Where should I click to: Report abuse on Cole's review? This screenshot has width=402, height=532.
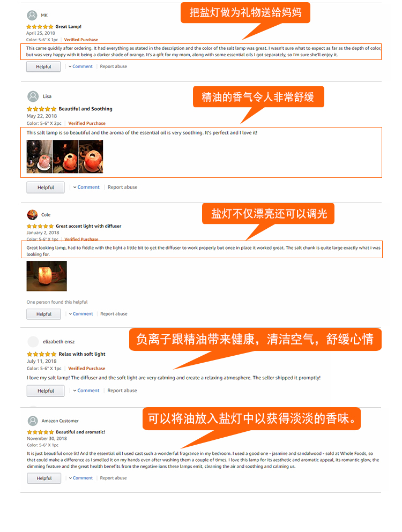click(114, 314)
